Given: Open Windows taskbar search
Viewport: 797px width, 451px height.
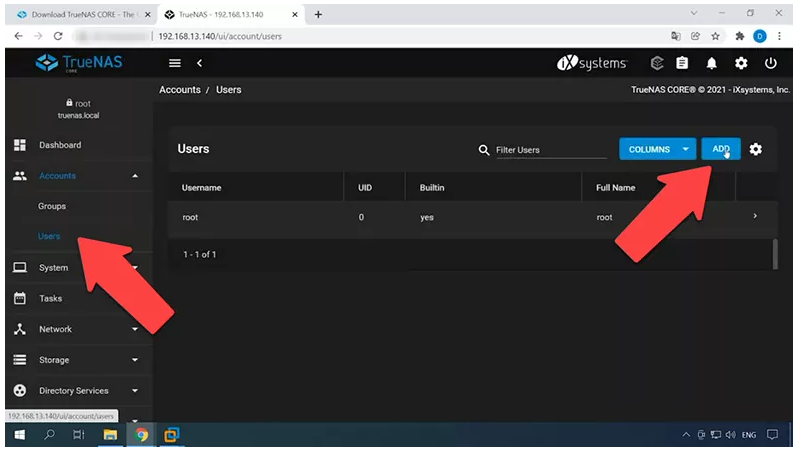Looking at the screenshot, I should [x=49, y=435].
